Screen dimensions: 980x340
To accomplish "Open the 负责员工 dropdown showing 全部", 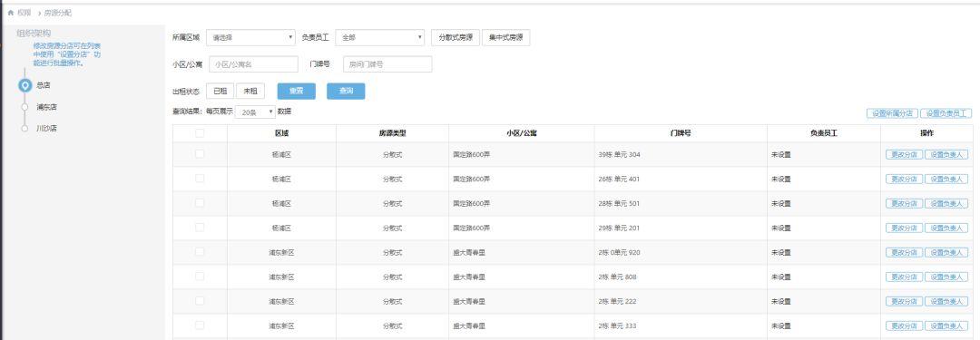I will (x=380, y=37).
